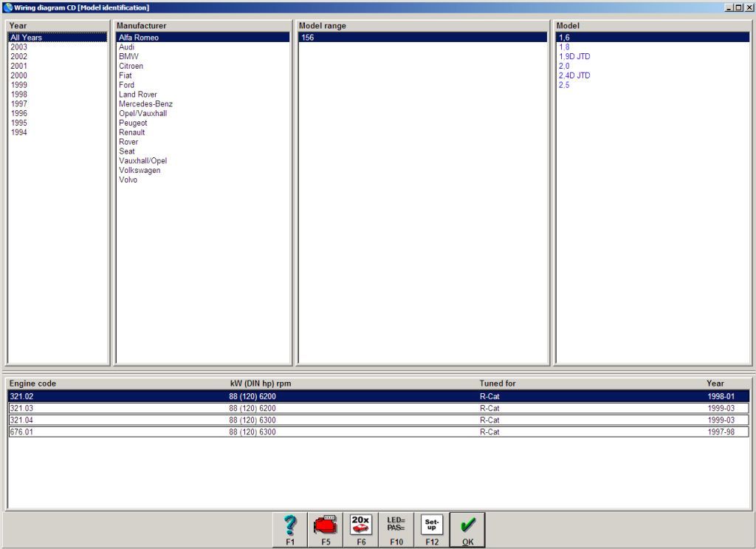Click the red engine F5 icon
This screenshot has width=756, height=549.
click(x=326, y=529)
